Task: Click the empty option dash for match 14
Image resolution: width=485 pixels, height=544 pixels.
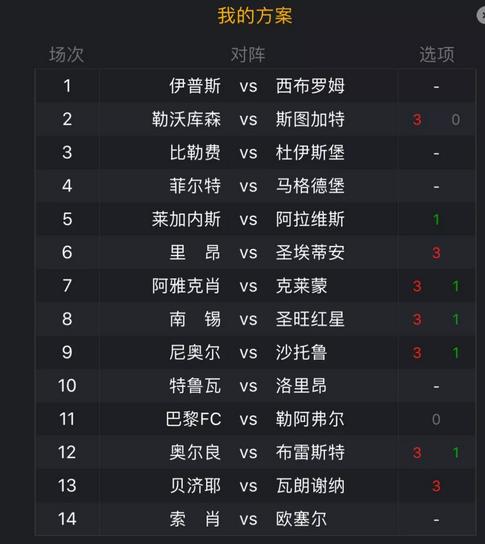Action: point(436,519)
